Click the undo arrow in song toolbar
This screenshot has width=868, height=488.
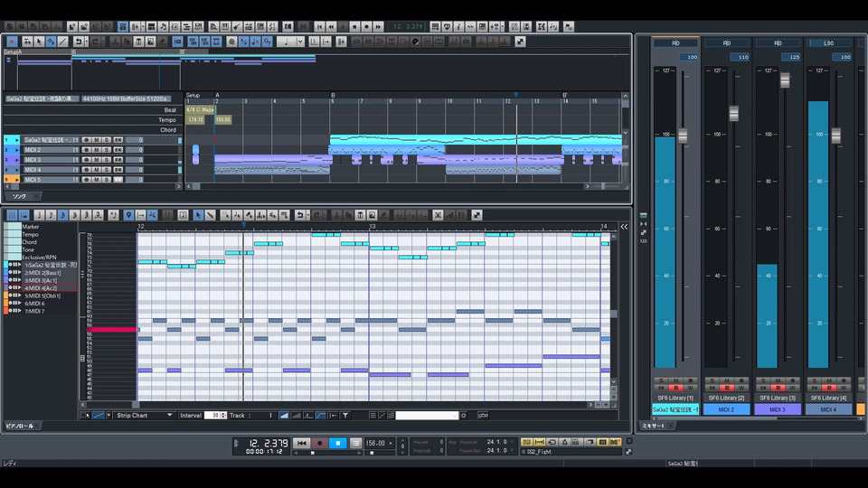[80, 42]
